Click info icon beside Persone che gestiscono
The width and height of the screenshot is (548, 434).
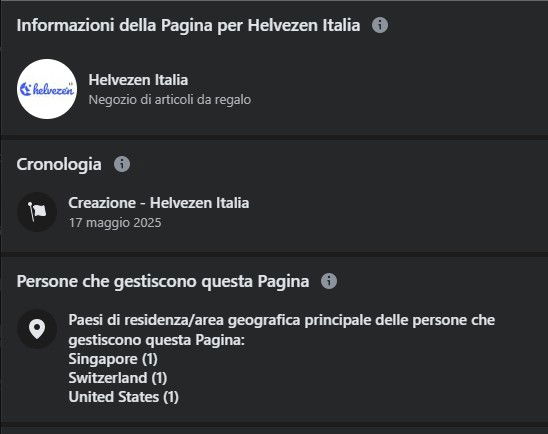[x=329, y=281]
